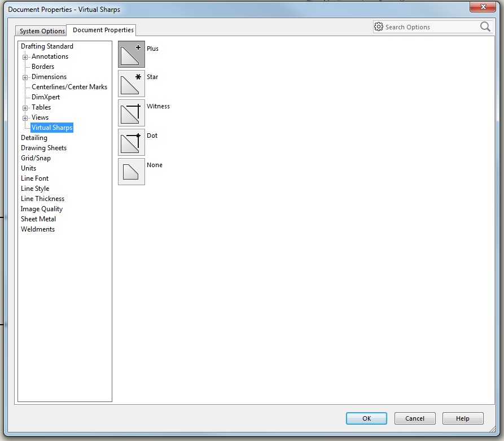
Task: Click the search magnifier icon
Action: click(485, 27)
